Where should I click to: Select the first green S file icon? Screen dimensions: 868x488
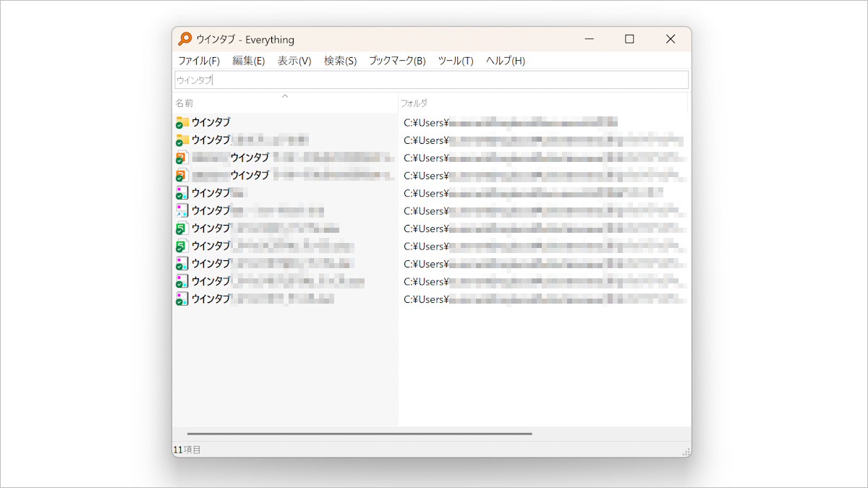(182, 228)
